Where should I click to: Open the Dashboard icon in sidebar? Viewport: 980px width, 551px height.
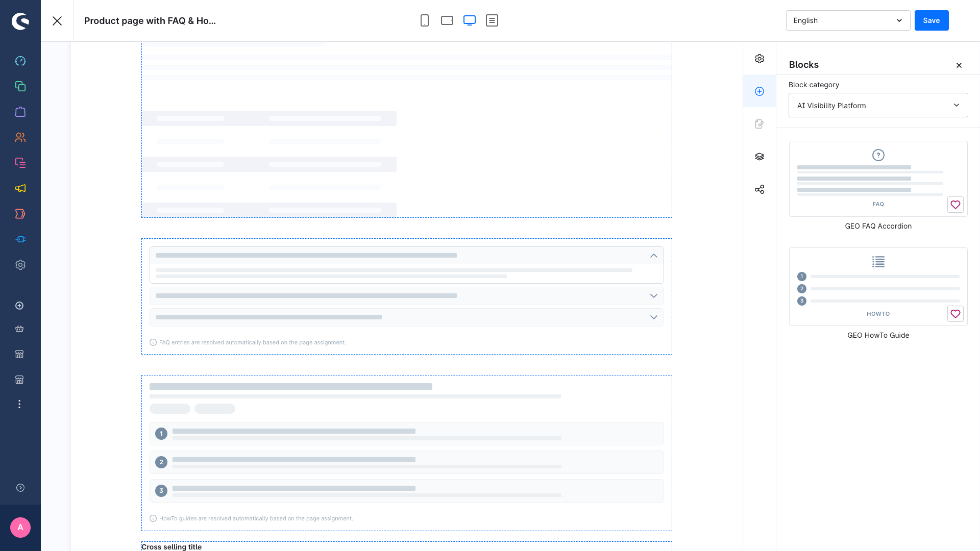click(20, 61)
